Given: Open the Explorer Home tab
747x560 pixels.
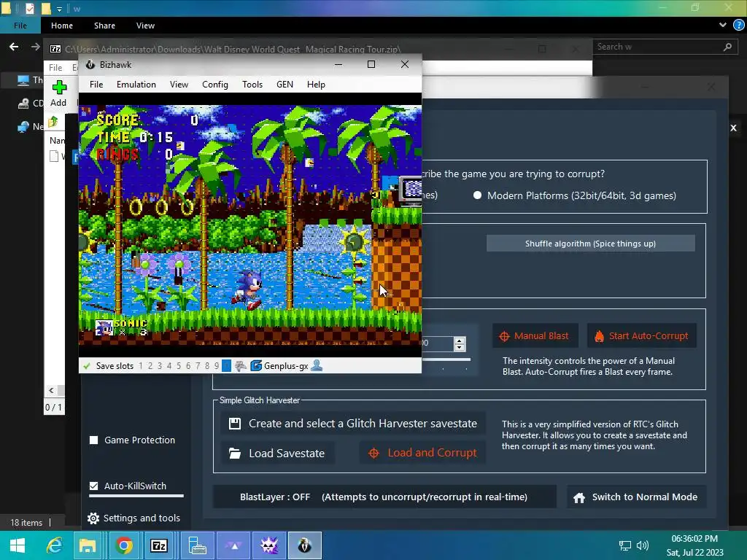Looking at the screenshot, I should (x=62, y=26).
